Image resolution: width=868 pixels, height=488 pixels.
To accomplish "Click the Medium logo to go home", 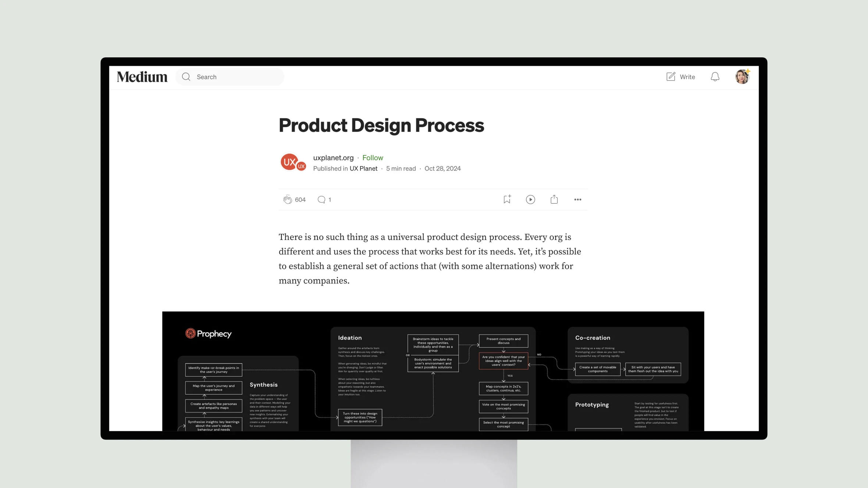I will pyautogui.click(x=142, y=76).
